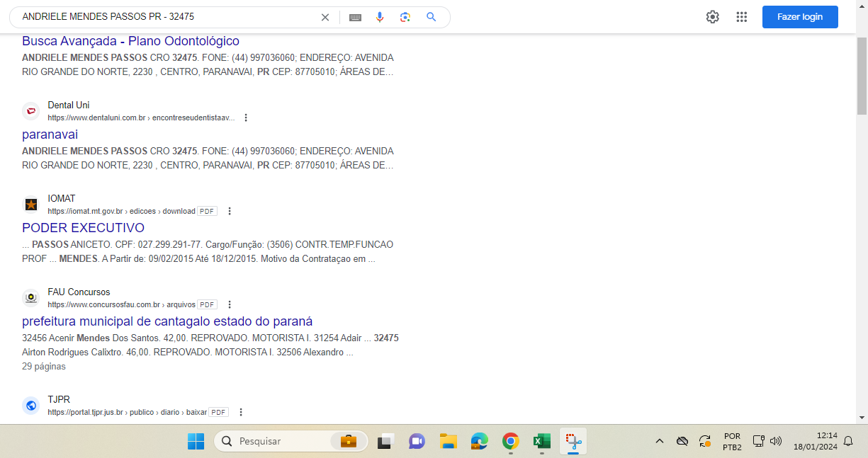Click the taskbar Pesquisar search box
This screenshot has width=868, height=458.
tap(291, 441)
